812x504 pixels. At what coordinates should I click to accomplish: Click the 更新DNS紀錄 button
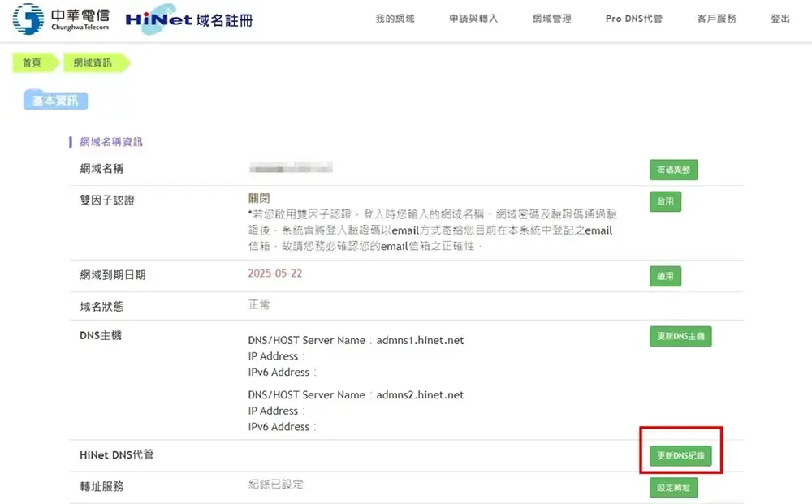click(x=680, y=456)
